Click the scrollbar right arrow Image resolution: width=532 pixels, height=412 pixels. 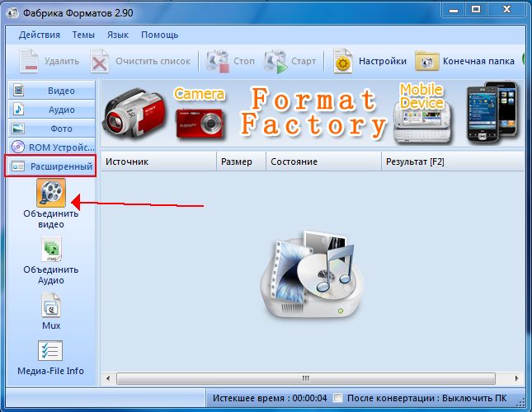(x=516, y=378)
